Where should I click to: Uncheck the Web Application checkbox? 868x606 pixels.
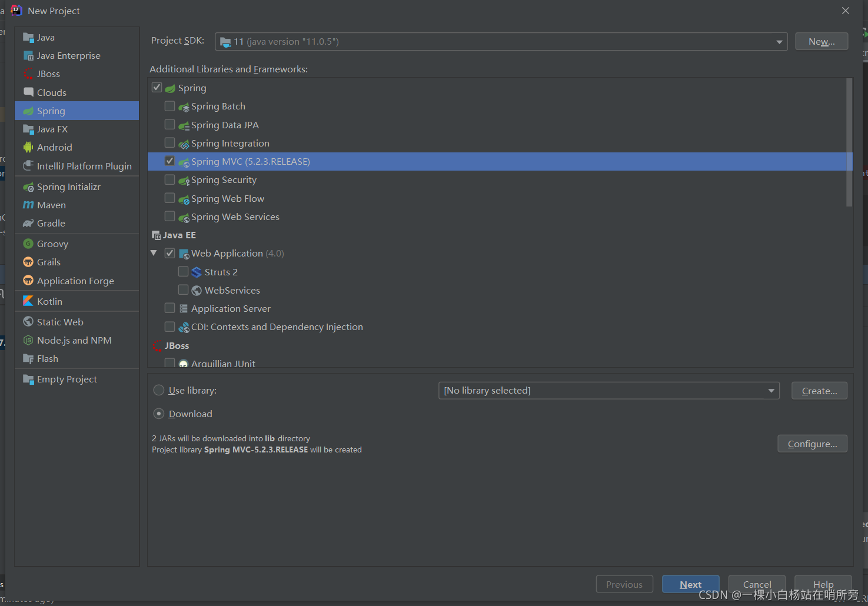pos(169,252)
